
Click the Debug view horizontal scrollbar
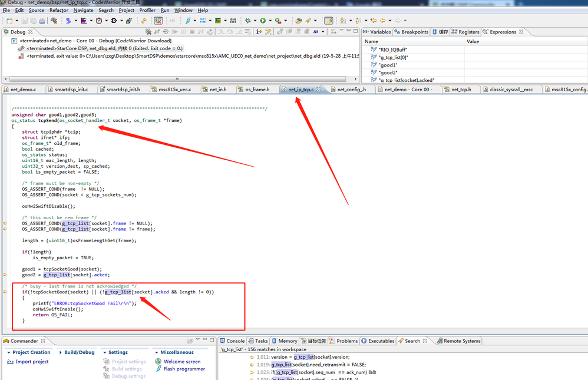pyautogui.click(x=178, y=79)
